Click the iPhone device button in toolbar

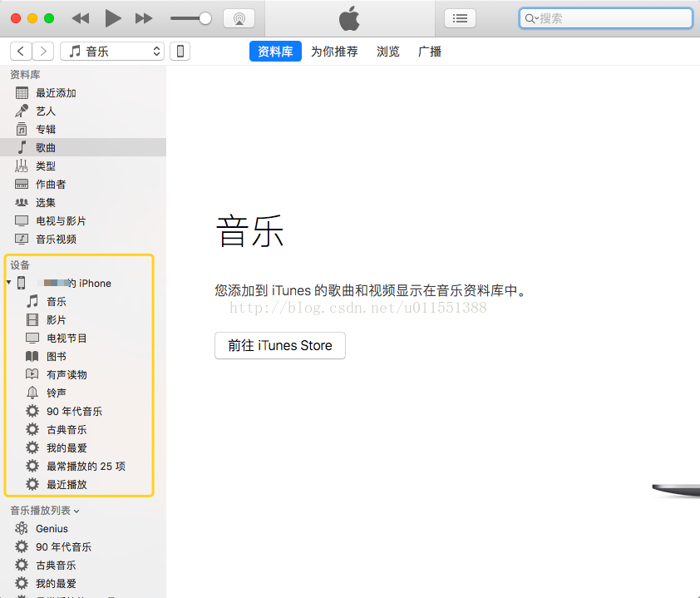click(180, 51)
